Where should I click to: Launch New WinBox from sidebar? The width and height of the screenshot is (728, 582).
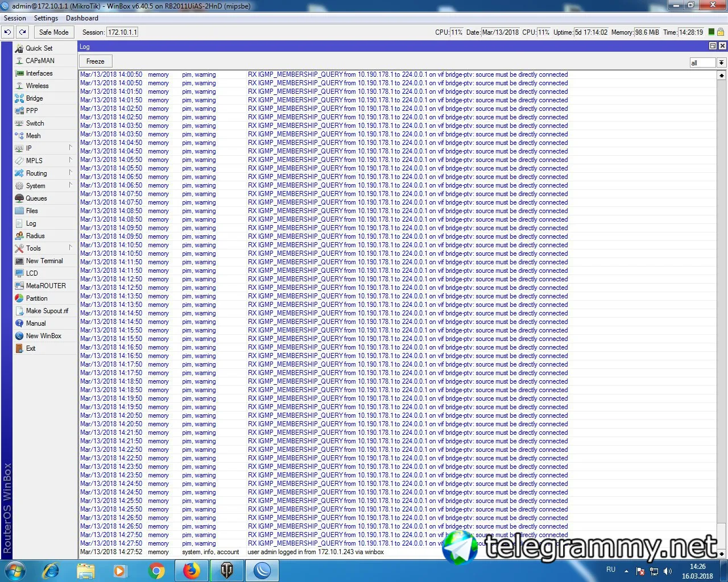click(x=43, y=336)
